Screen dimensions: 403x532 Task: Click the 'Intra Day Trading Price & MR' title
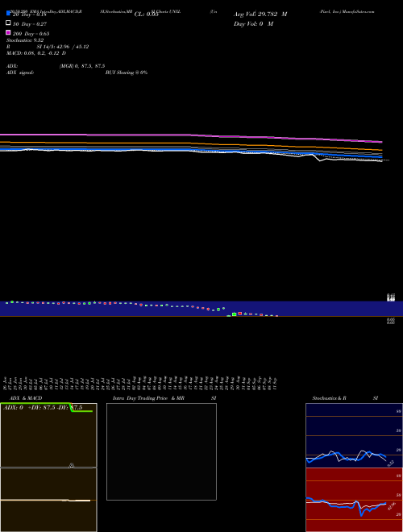tap(148, 398)
